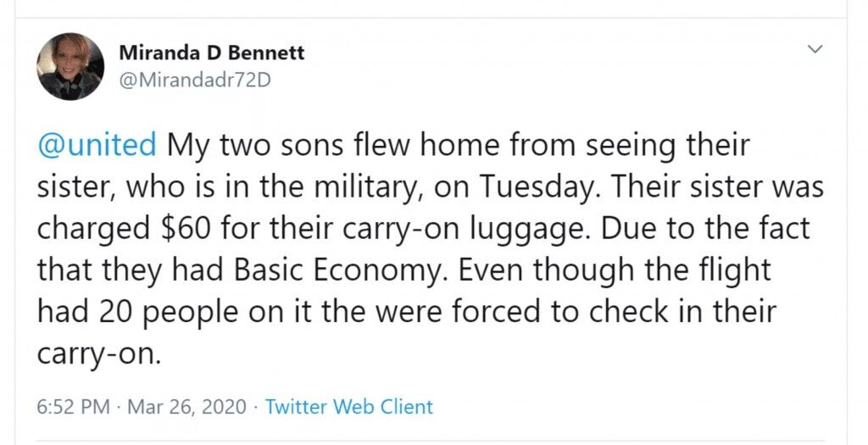
Task: Open Miranda D Bennett's profile picture
Action: click(x=70, y=66)
